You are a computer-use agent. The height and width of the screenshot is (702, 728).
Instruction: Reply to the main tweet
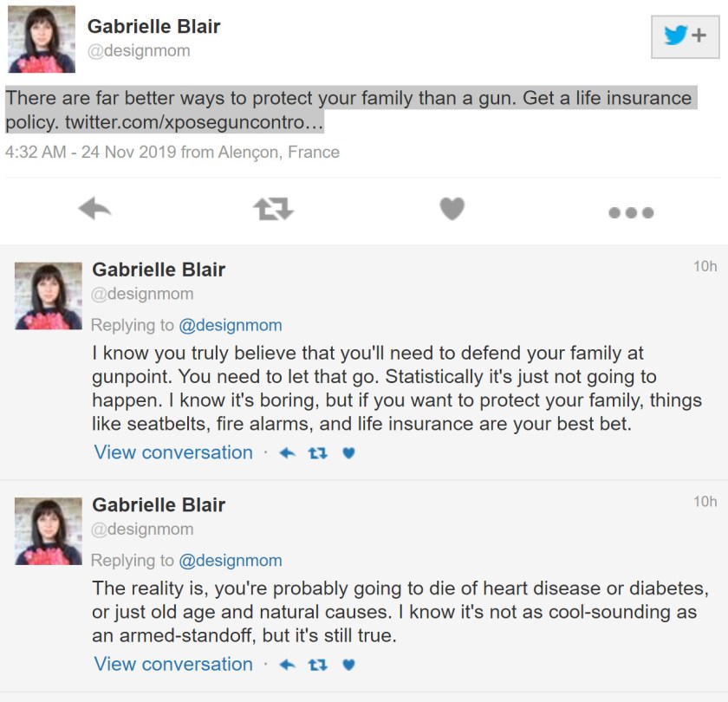94,209
